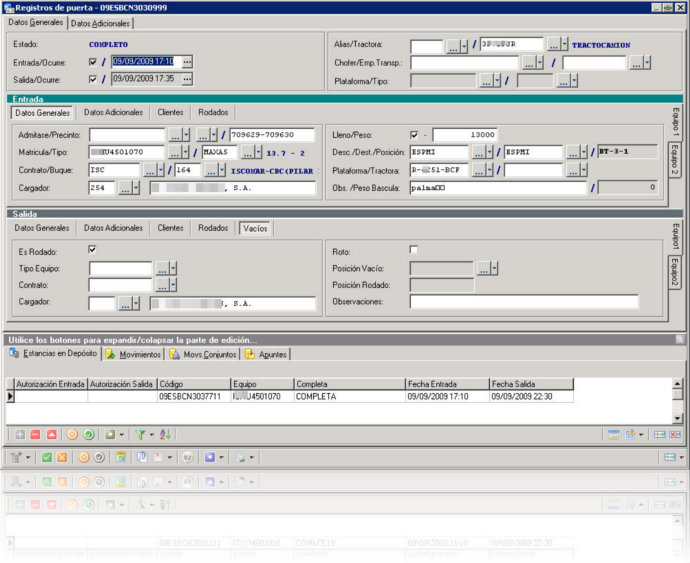
Task: Toggle the Entrada/Ocurre checkbox
Action: coord(92,62)
